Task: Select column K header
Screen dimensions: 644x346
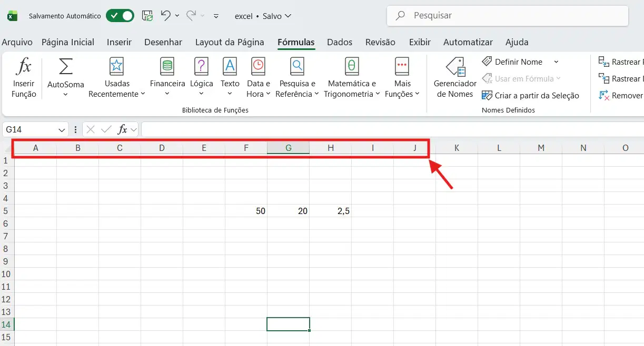Action: pyautogui.click(x=457, y=148)
